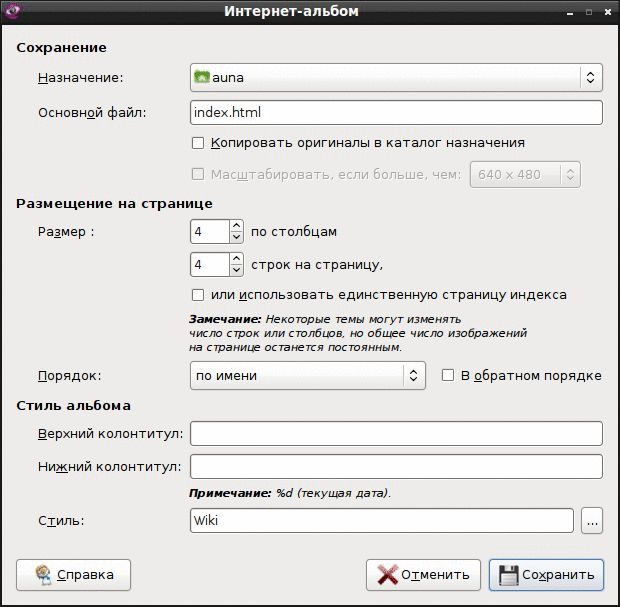Viewport: 620px width, 607px height.
Task: Click the Стиль field containing Wiki
Action: (382, 520)
